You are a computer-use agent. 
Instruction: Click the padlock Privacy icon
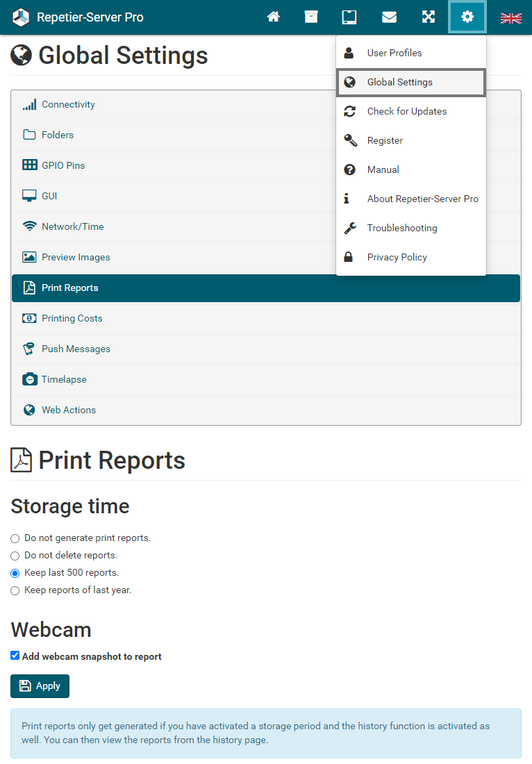coord(349,257)
